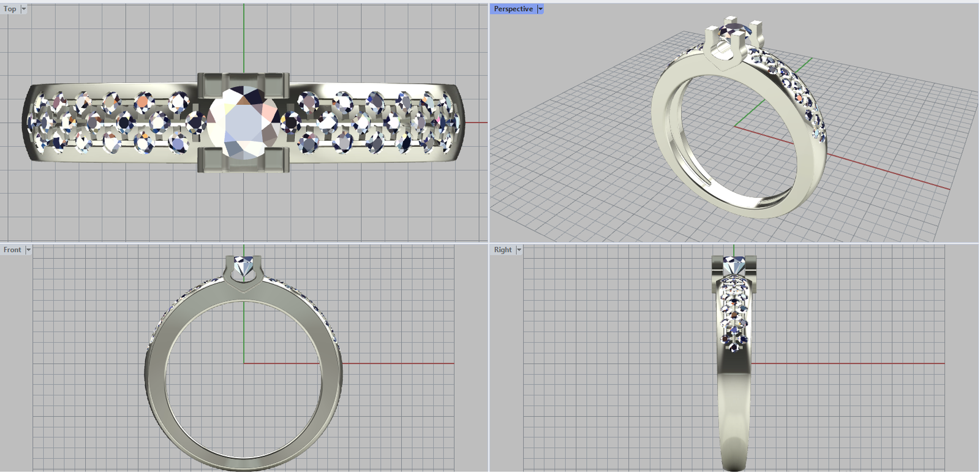Click the Right viewport title label
The image size is (980, 473).
point(503,250)
